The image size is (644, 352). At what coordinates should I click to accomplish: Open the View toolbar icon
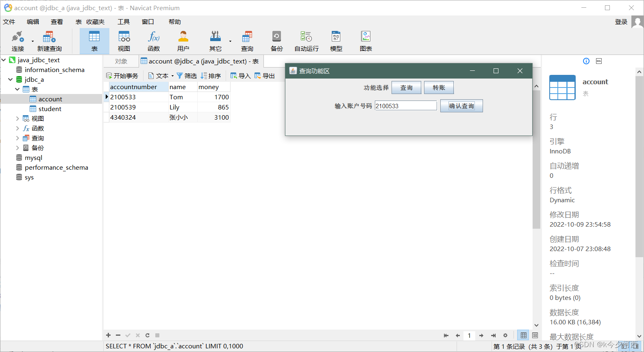point(124,41)
